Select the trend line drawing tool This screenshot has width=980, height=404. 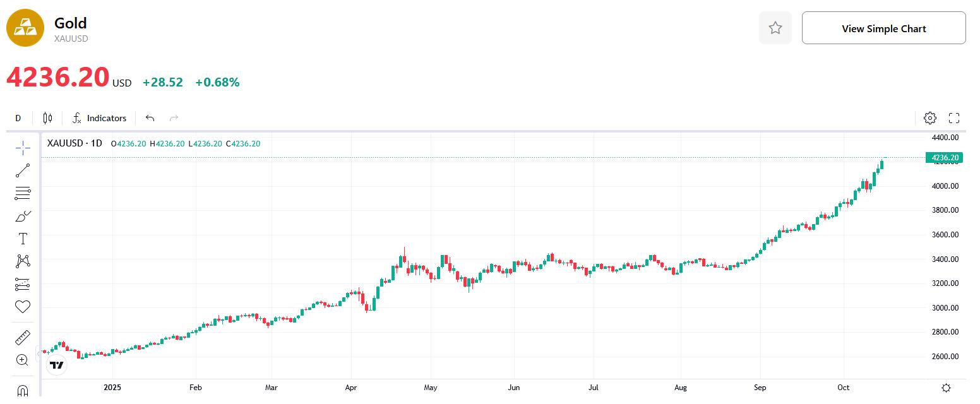[23, 170]
